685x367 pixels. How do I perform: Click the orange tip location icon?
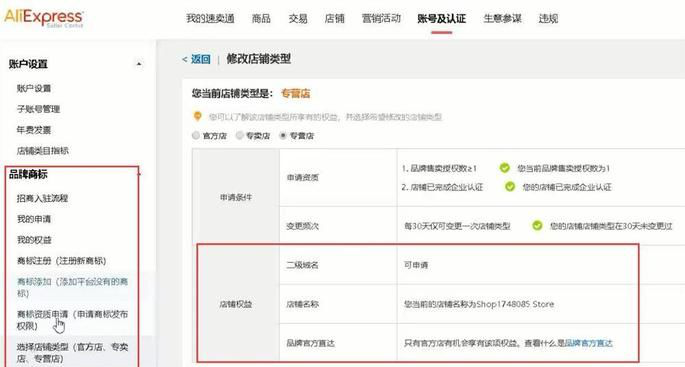pos(197,116)
